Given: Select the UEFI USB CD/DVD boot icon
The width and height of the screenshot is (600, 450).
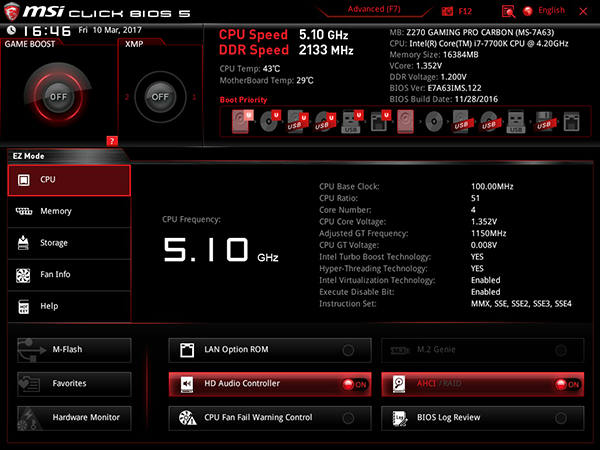Looking at the screenshot, I should (x=325, y=122).
